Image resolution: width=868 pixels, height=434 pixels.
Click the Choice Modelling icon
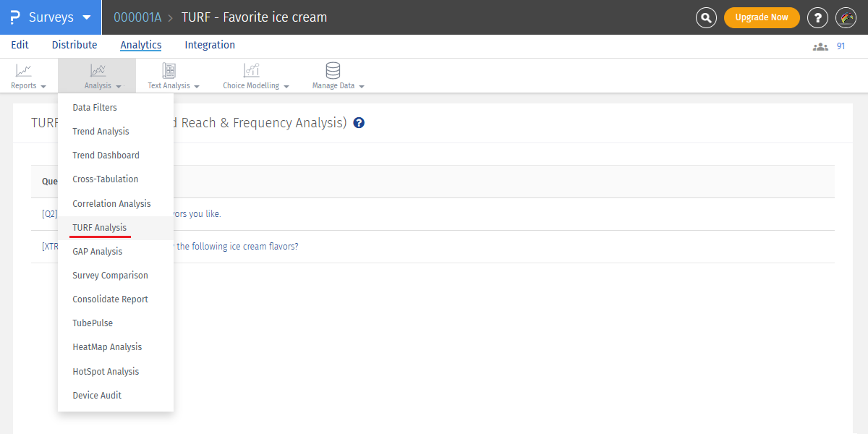pyautogui.click(x=251, y=71)
